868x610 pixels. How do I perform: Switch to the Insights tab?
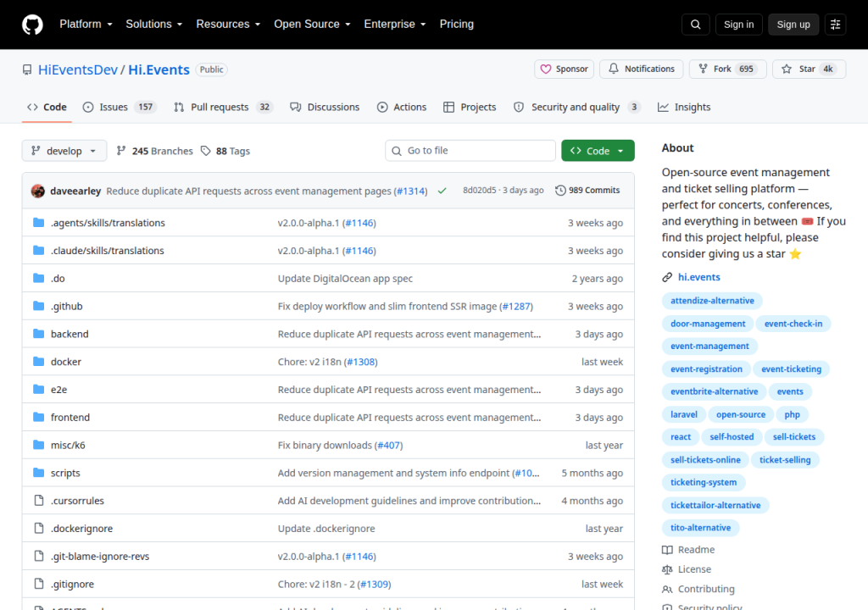click(684, 107)
